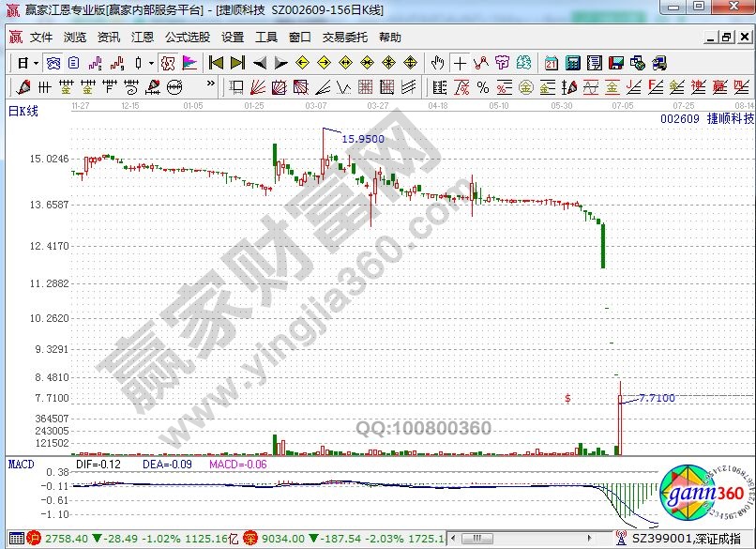
Task: Enable the crosshair cursor tool
Action: 460,63
